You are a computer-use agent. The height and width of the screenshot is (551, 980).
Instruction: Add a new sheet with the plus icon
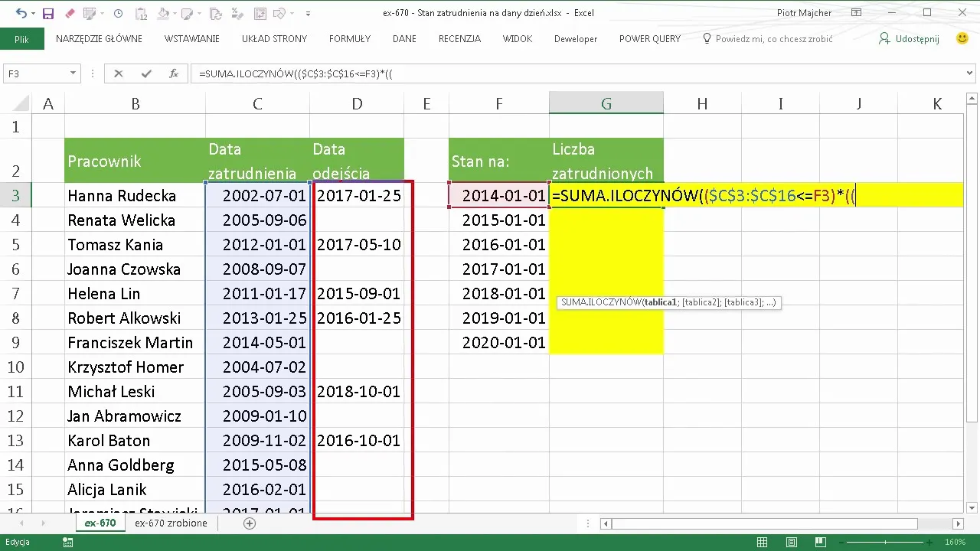coord(249,523)
